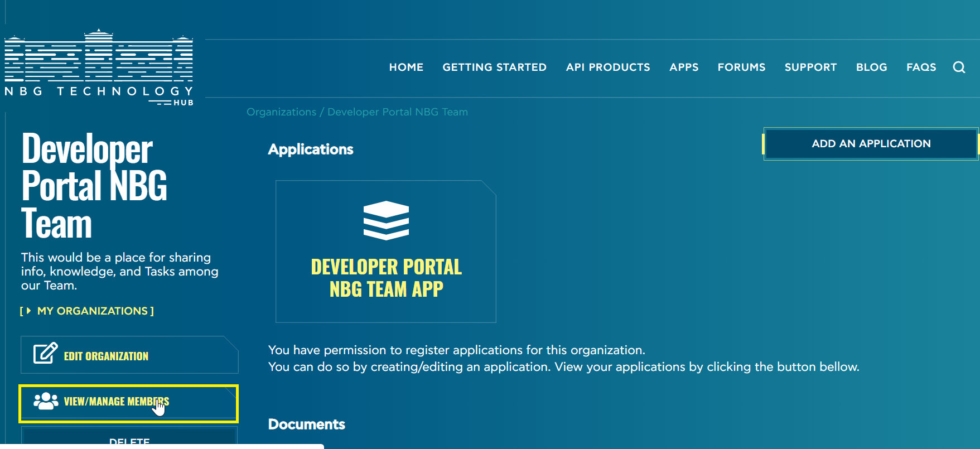The width and height of the screenshot is (980, 449).
Task: Go to Getting Started page
Action: coord(494,67)
